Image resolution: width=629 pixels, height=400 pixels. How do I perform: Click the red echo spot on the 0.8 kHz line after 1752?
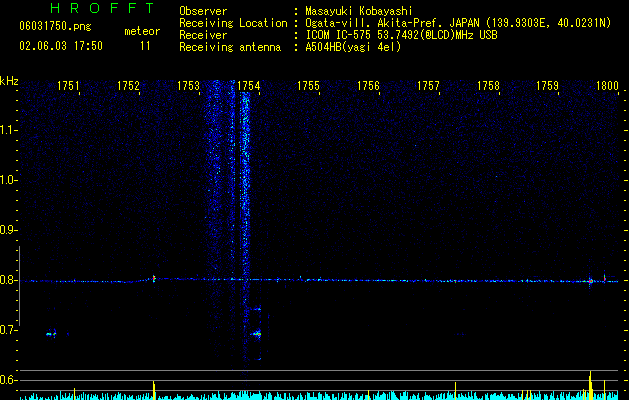[153, 278]
